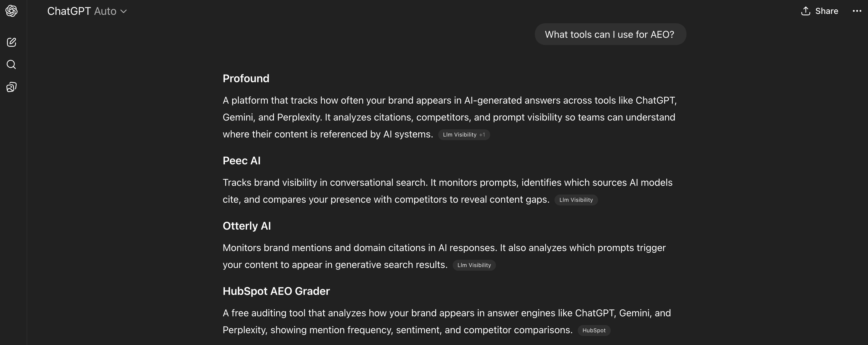Open the HubSpot source citation chip

pos(594,330)
